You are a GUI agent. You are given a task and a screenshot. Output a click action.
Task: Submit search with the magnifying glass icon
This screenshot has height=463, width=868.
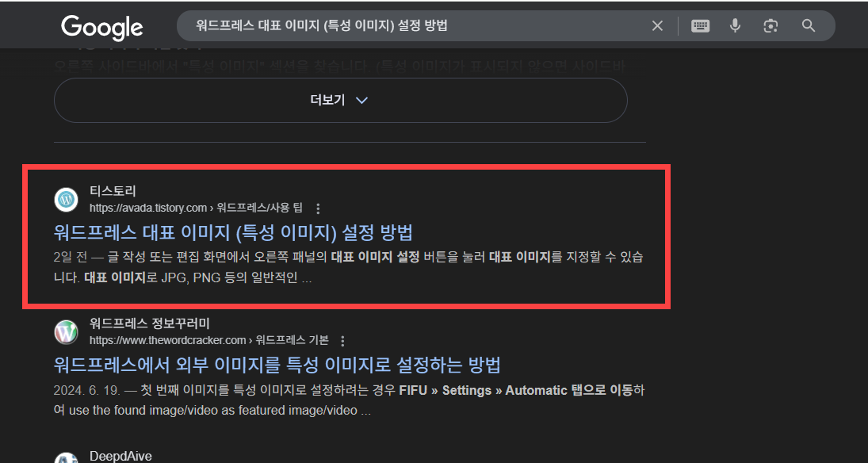pyautogui.click(x=809, y=25)
